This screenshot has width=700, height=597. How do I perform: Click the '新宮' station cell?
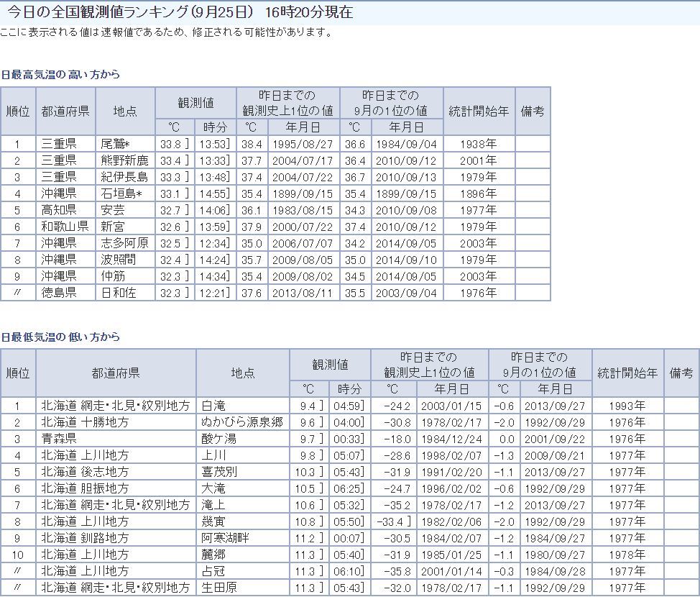pos(125,227)
